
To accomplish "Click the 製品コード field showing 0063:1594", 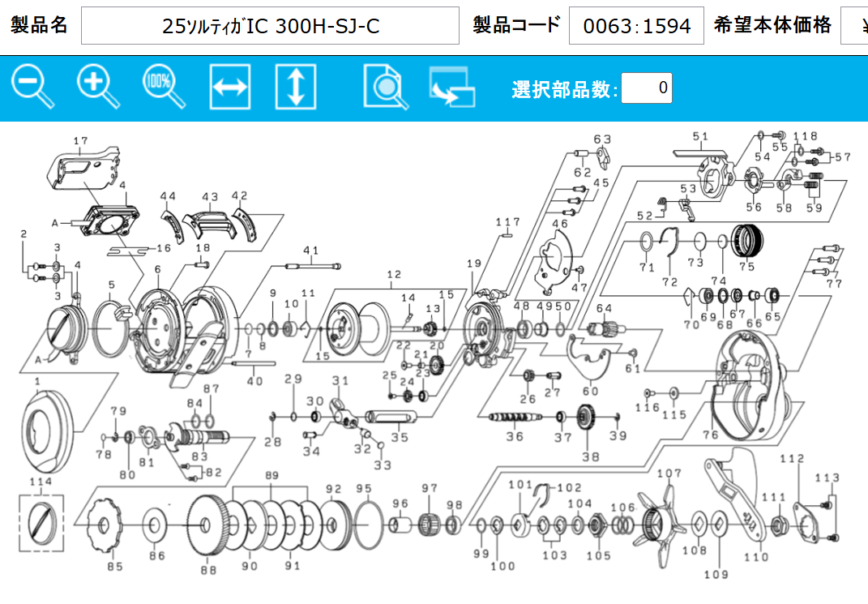I will tap(636, 26).
